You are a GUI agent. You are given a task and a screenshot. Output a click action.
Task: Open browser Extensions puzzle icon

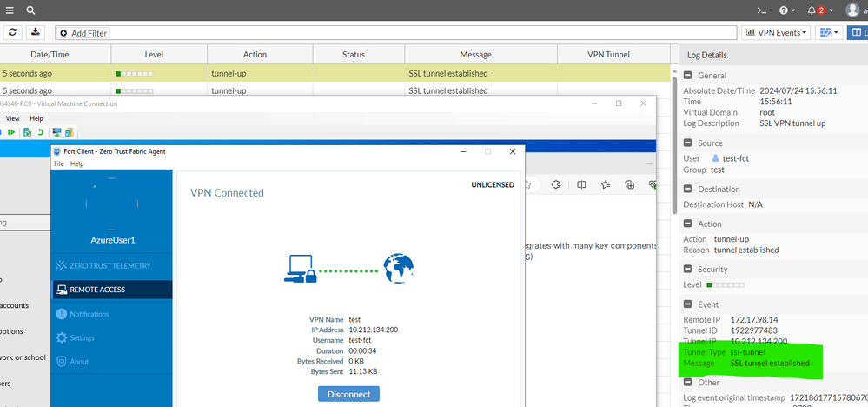[x=557, y=184]
